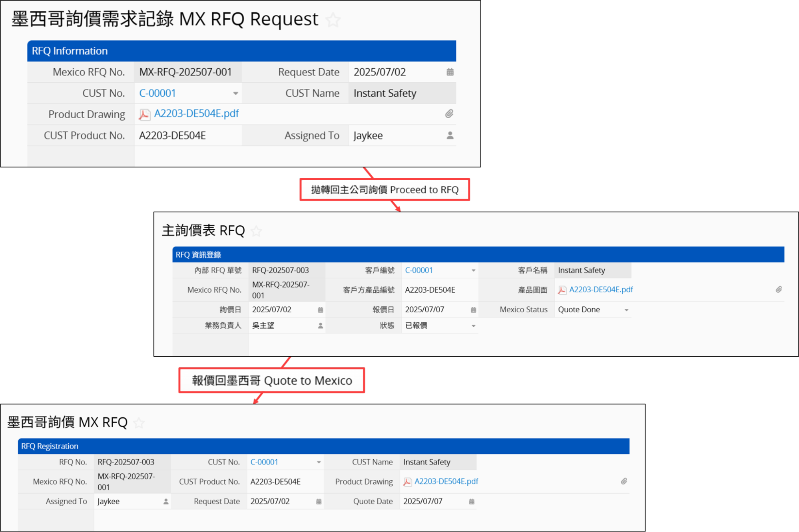Image resolution: width=799 pixels, height=532 pixels.
Task: Click the C-00001 link in RFQ Registration
Action: (264, 462)
